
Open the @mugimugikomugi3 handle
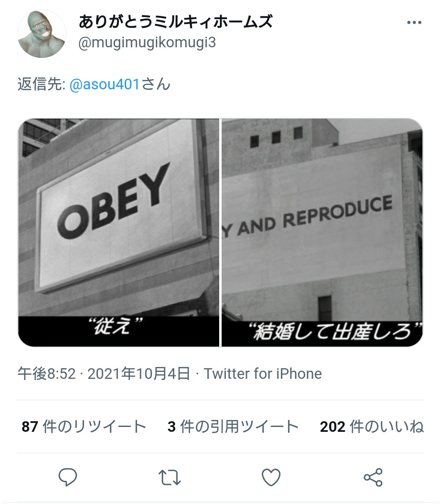tap(147, 42)
